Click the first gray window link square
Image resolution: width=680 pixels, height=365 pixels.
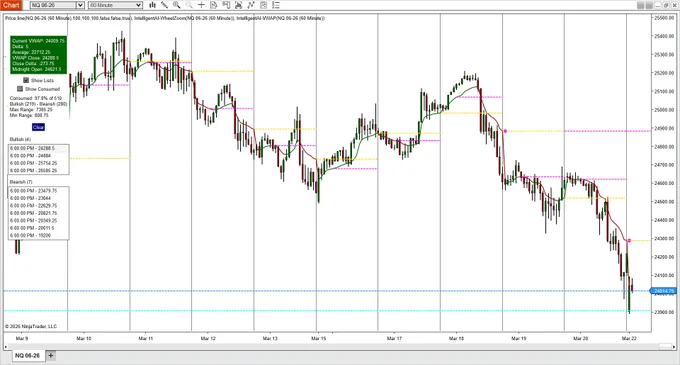point(641,5)
